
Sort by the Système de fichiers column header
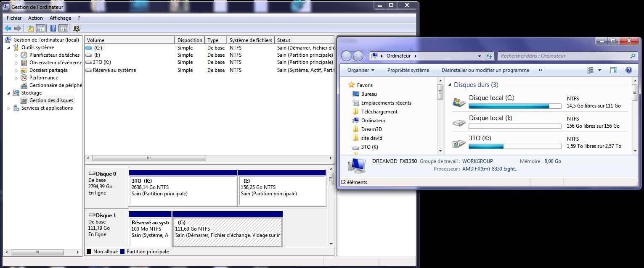[251, 40]
